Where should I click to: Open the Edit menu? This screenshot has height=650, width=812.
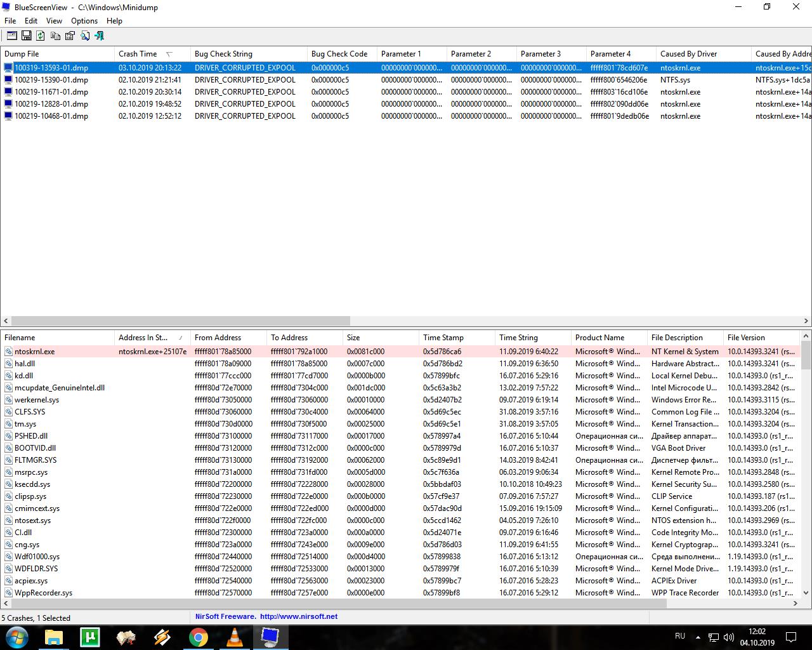[31, 21]
